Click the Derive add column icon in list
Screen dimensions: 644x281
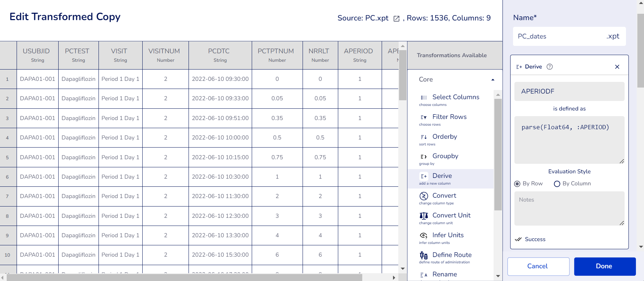(424, 176)
